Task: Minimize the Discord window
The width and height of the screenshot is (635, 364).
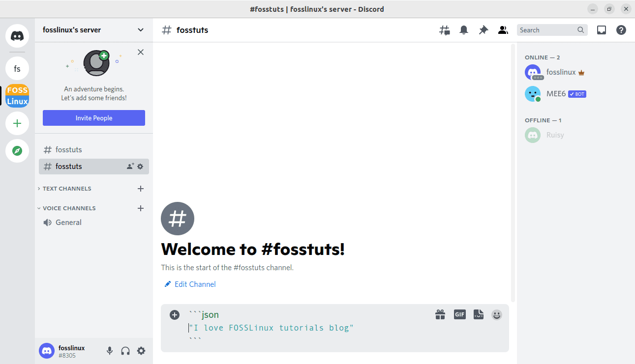Action: point(593,9)
